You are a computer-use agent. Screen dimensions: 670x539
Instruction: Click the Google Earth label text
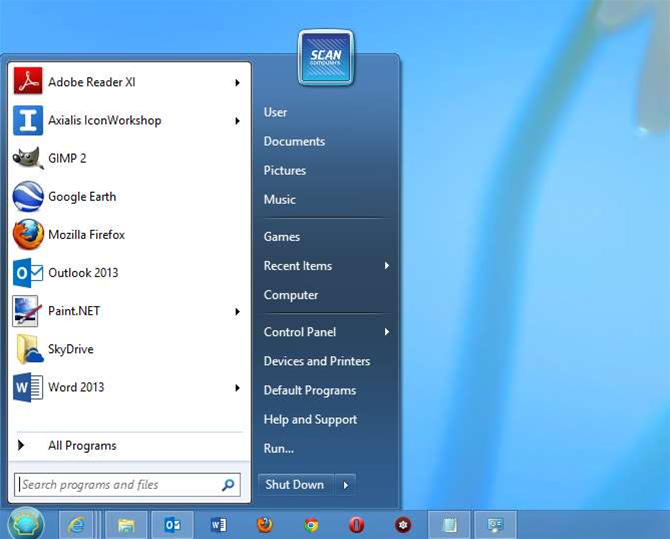[82, 197]
